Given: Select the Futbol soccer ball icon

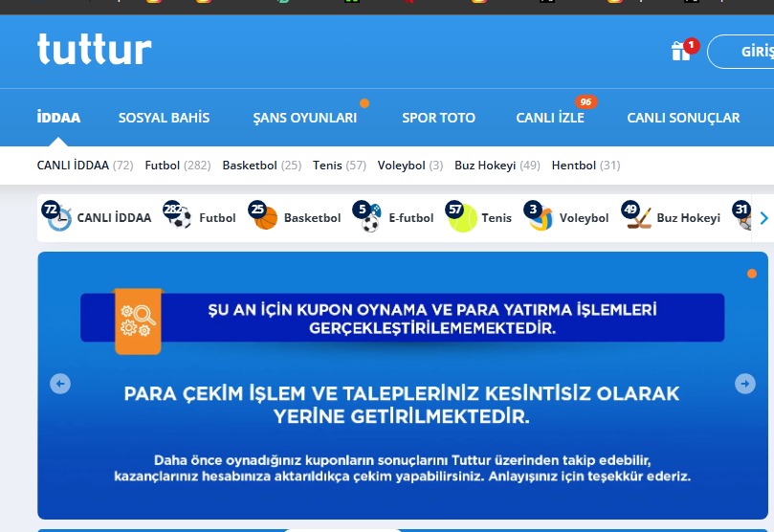Looking at the screenshot, I should (x=179, y=218).
